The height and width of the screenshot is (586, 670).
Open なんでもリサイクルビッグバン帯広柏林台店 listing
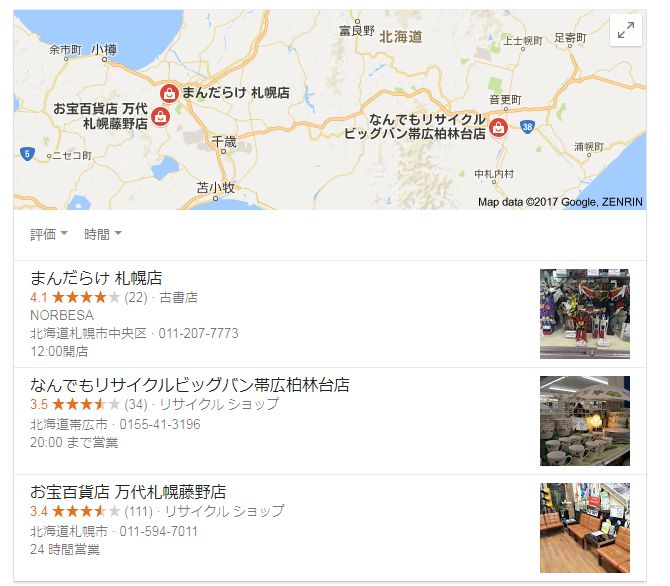click(x=190, y=385)
